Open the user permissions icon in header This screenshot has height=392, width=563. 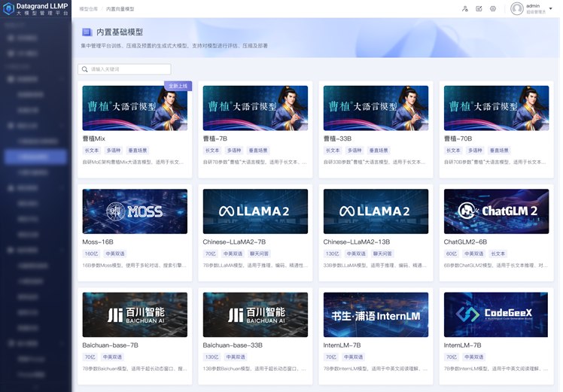[464, 9]
